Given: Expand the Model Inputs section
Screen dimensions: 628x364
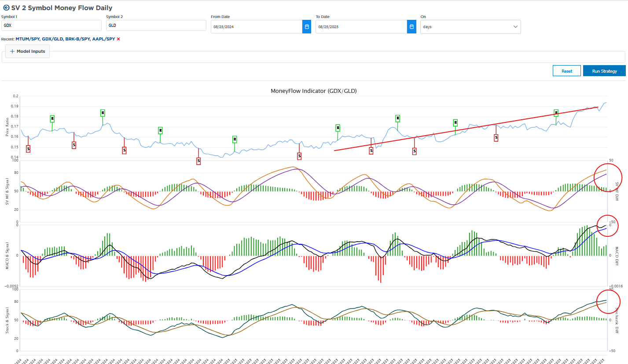Looking at the screenshot, I should tap(27, 51).
